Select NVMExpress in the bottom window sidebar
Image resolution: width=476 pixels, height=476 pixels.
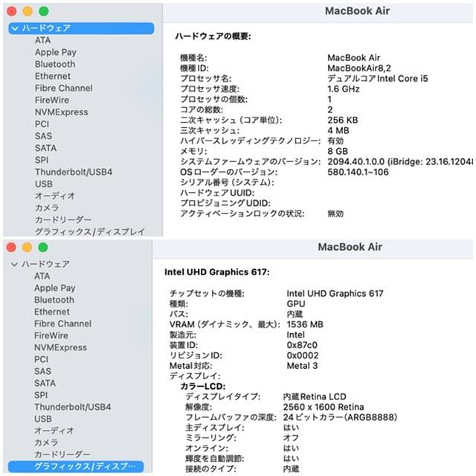coord(61,347)
